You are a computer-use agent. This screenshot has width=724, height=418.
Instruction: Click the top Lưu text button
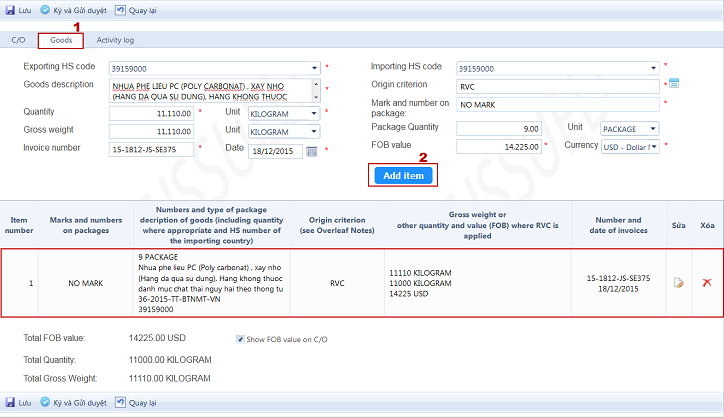[x=25, y=10]
